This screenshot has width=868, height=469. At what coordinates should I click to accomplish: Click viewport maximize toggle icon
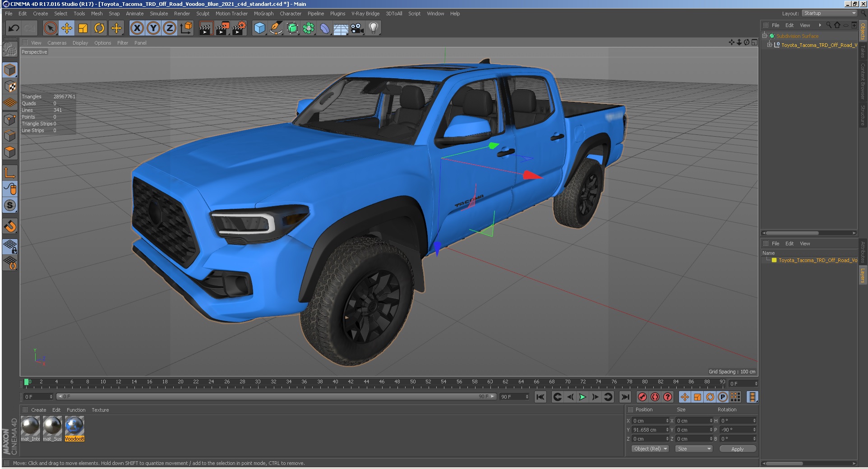(x=754, y=42)
